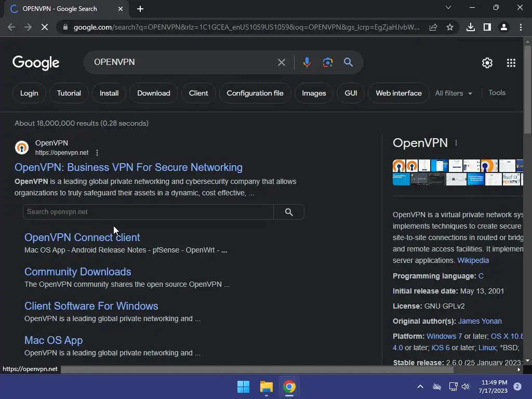Go forward to the next page
This screenshot has width=532, height=399.
tap(28, 27)
